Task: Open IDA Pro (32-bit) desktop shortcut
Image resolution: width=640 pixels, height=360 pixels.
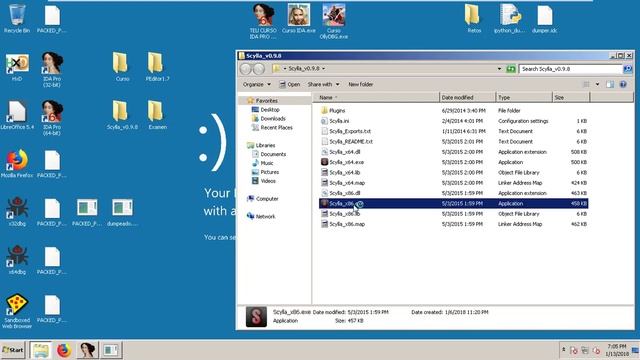Action: coord(52,69)
